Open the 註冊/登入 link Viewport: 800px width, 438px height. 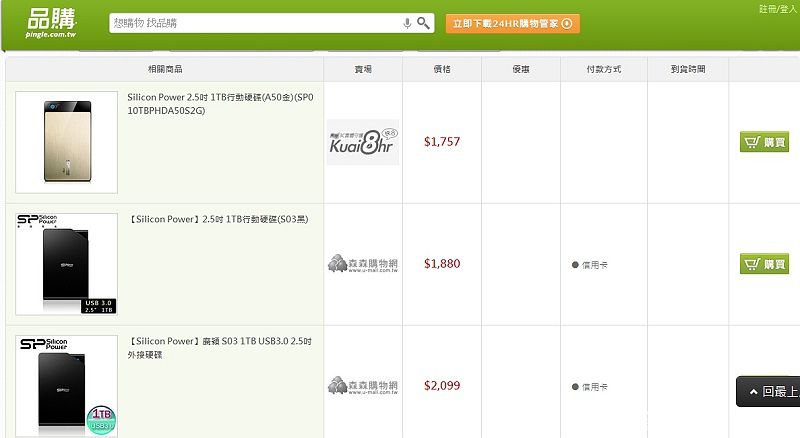[778, 9]
